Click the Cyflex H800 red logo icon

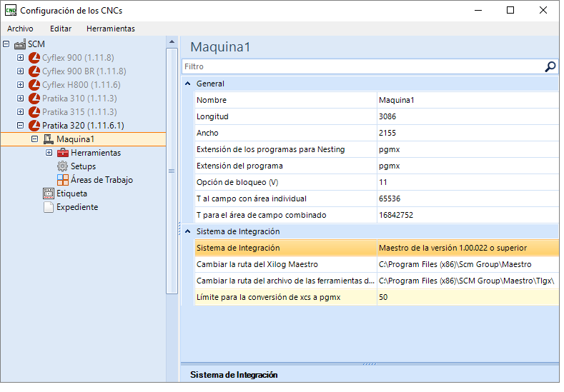(34, 85)
